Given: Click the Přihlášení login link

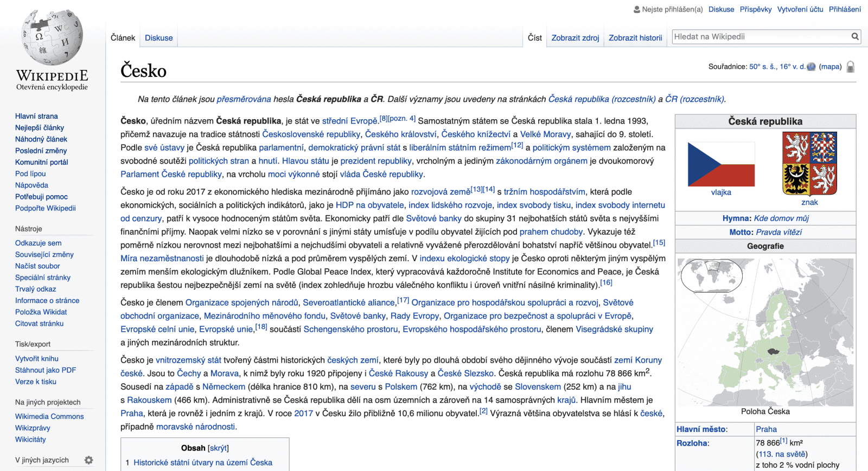Looking at the screenshot, I should tap(845, 9).
